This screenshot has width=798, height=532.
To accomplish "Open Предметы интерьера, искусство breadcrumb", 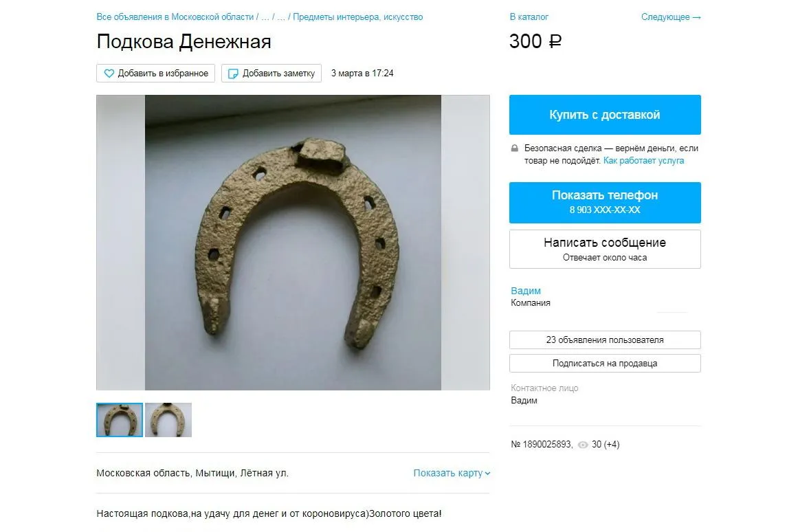I will click(358, 16).
